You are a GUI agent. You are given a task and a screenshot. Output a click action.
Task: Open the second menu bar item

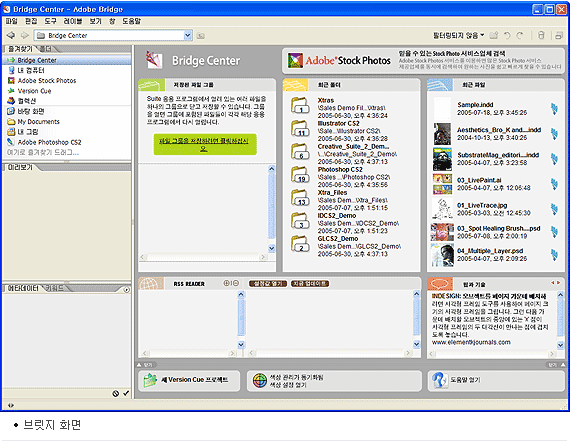(31, 21)
